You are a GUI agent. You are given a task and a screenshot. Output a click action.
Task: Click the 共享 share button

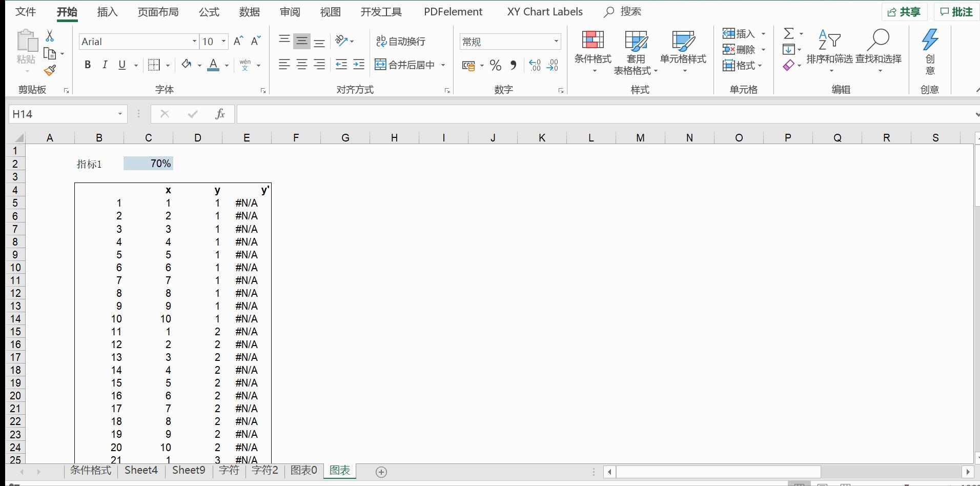coord(905,11)
